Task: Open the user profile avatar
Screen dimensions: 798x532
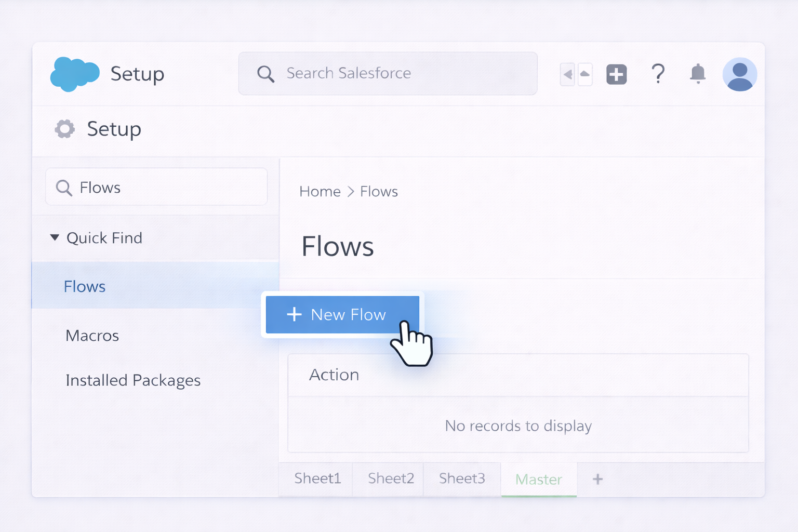Action: [739, 74]
